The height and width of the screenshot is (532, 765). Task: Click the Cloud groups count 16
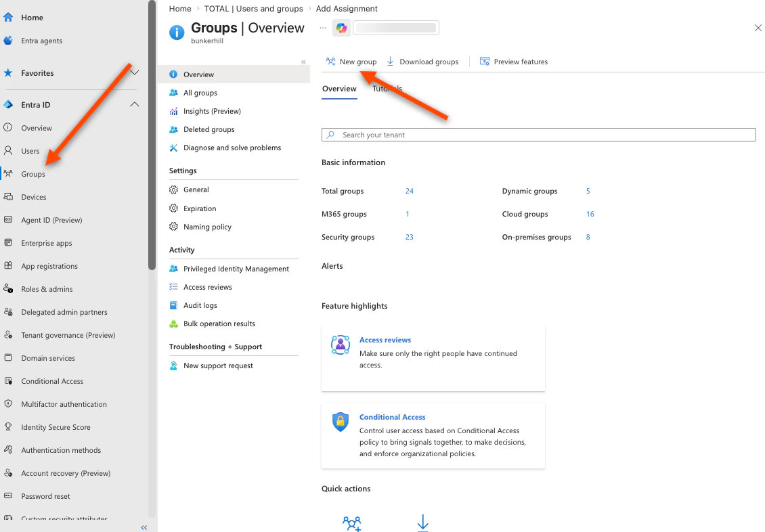click(590, 214)
